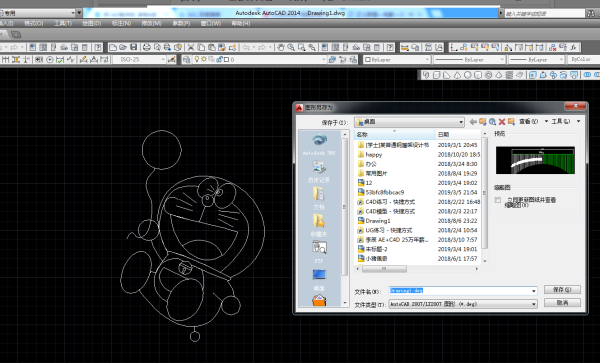Click the Desktop shortcut in the sidebar
The image size is (600, 363).
(x=319, y=279)
